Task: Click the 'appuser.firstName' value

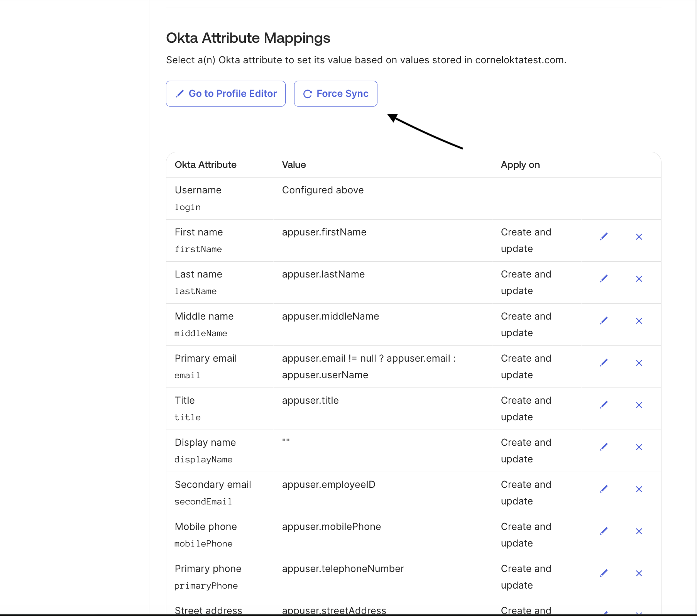Action: click(x=324, y=232)
